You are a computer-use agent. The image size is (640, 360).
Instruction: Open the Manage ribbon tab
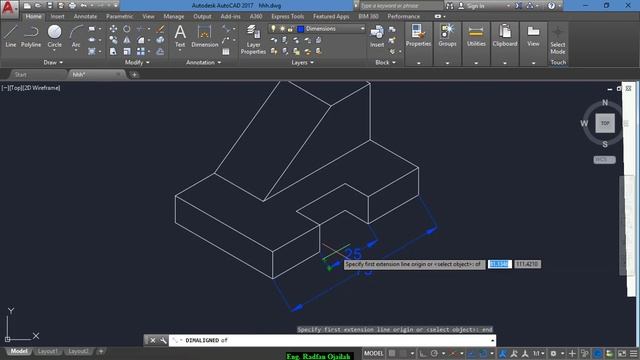pyautogui.click(x=174, y=16)
